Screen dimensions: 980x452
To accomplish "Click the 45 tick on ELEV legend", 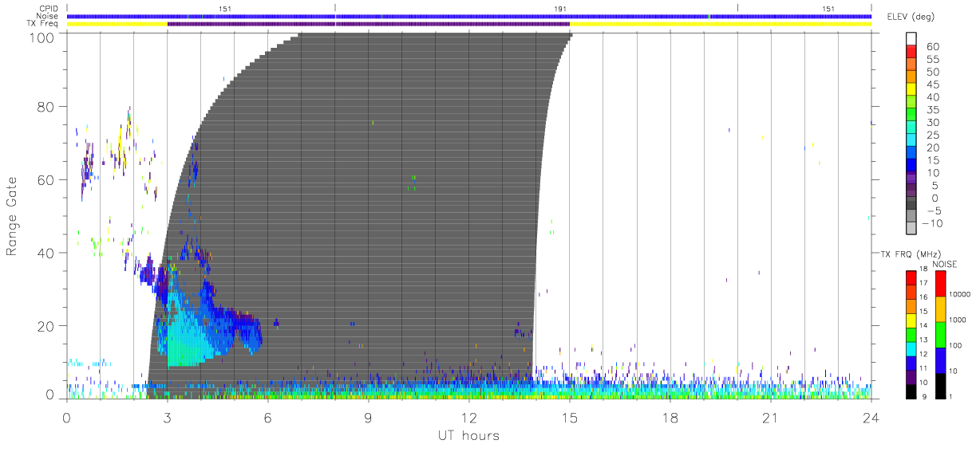I will pyautogui.click(x=932, y=85).
